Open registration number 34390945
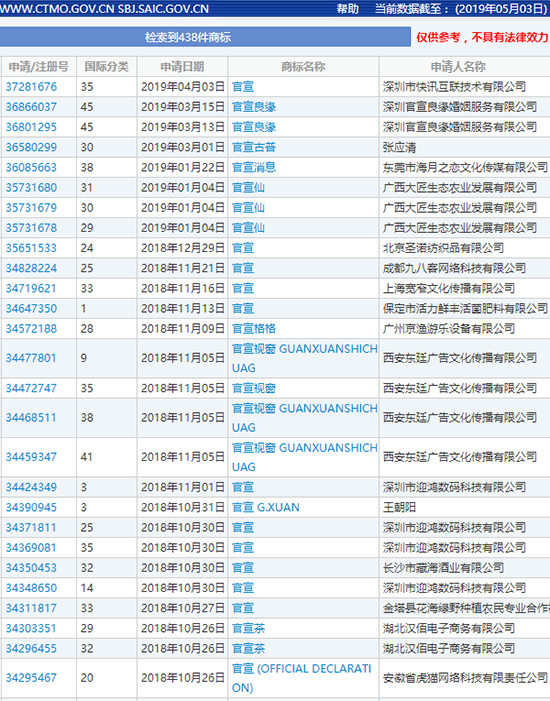This screenshot has height=701, width=550. pos(31,507)
